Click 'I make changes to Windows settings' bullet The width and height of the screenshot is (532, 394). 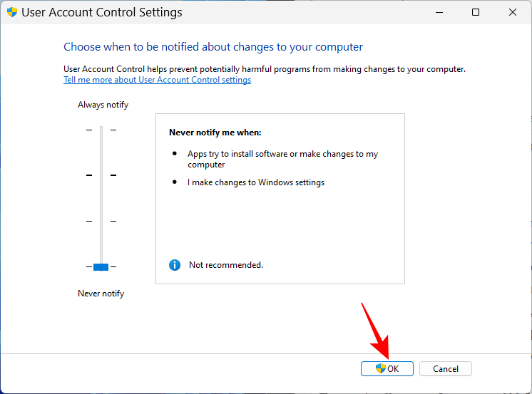[256, 182]
